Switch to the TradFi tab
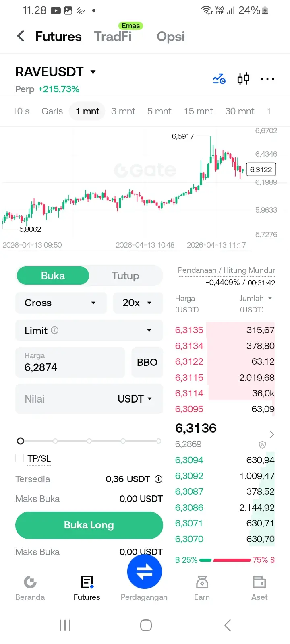 [113, 37]
